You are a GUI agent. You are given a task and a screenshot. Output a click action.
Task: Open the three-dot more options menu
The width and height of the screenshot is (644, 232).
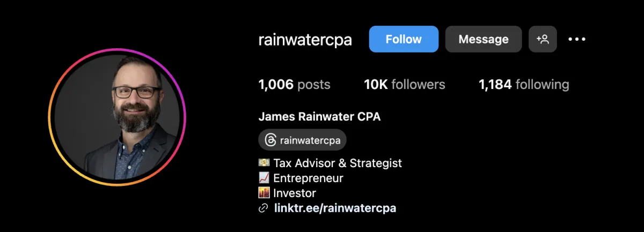click(x=577, y=39)
